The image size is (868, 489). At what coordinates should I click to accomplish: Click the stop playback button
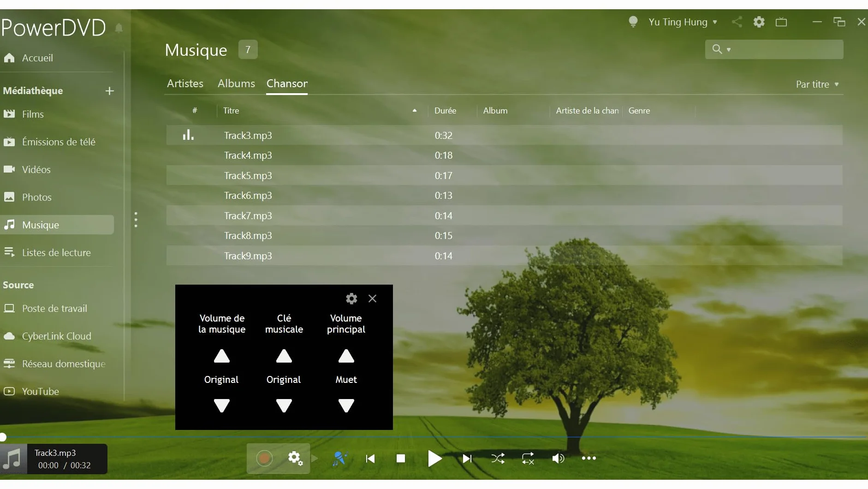[401, 458]
